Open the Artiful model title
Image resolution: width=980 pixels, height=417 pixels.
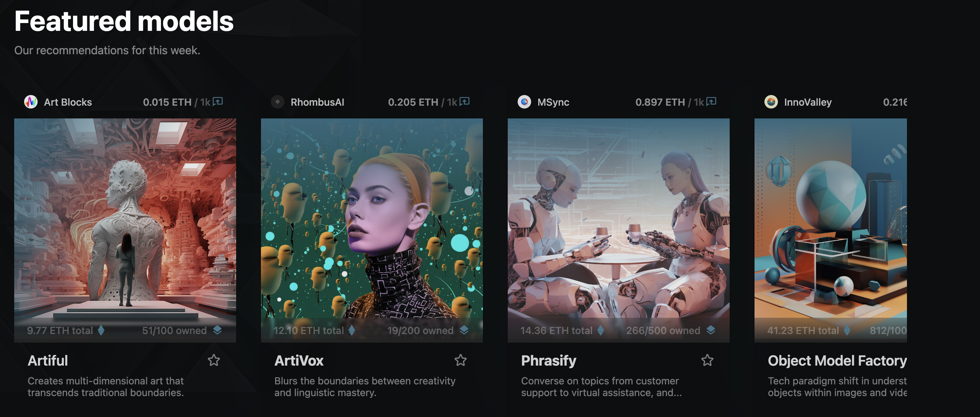point(48,360)
